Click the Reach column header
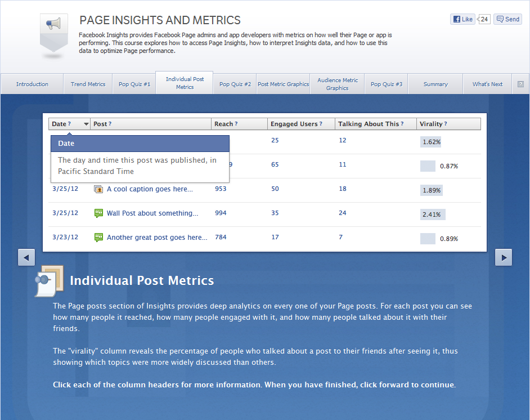 click(x=239, y=124)
